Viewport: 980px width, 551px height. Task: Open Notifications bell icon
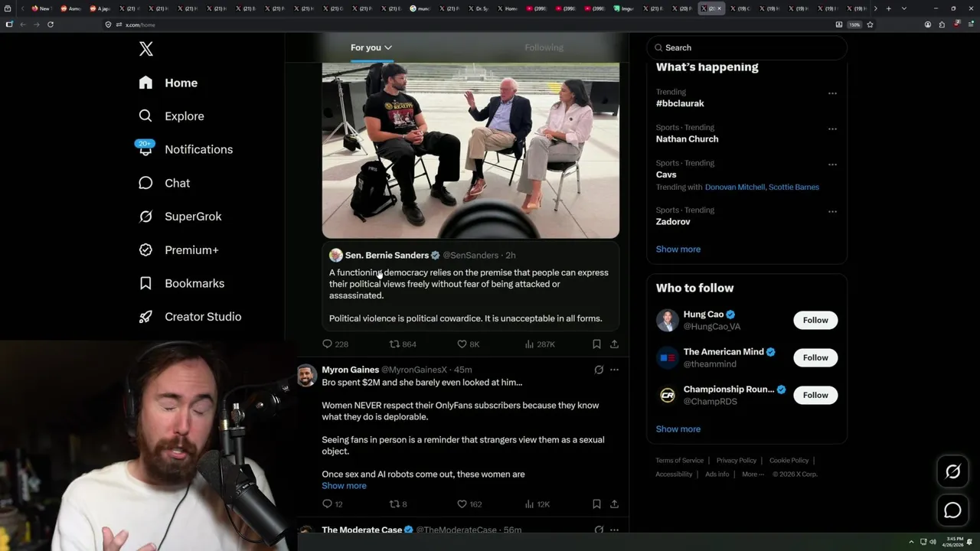pyautogui.click(x=145, y=149)
